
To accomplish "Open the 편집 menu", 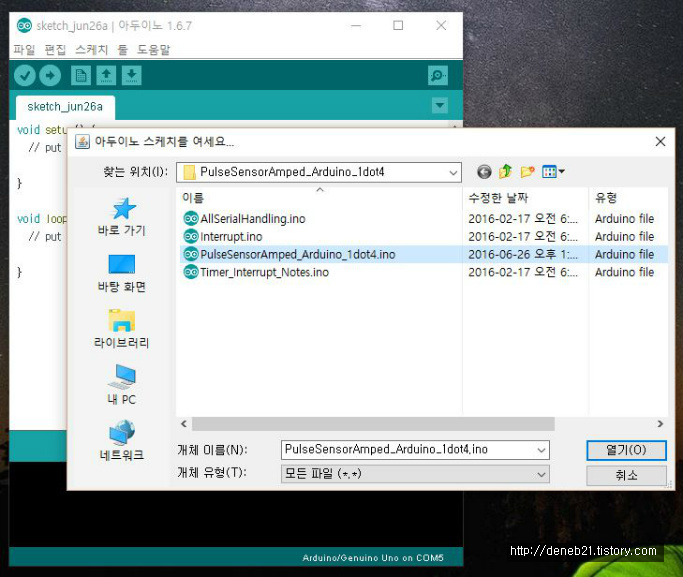I will [55, 50].
